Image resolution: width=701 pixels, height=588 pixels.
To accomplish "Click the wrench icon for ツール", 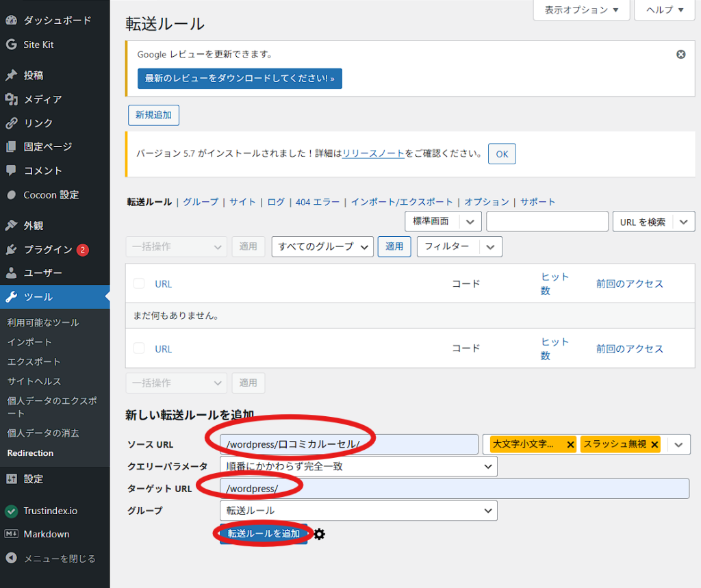I will click(x=11, y=297).
